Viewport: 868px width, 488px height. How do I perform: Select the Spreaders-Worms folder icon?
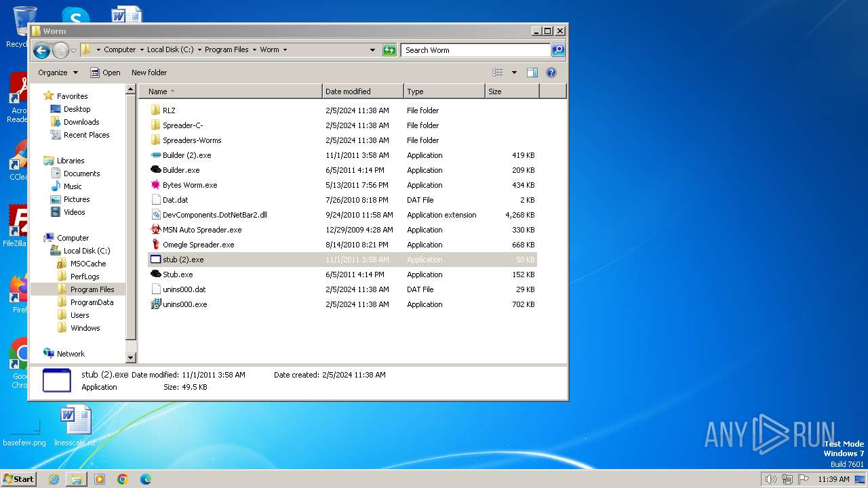(155, 140)
